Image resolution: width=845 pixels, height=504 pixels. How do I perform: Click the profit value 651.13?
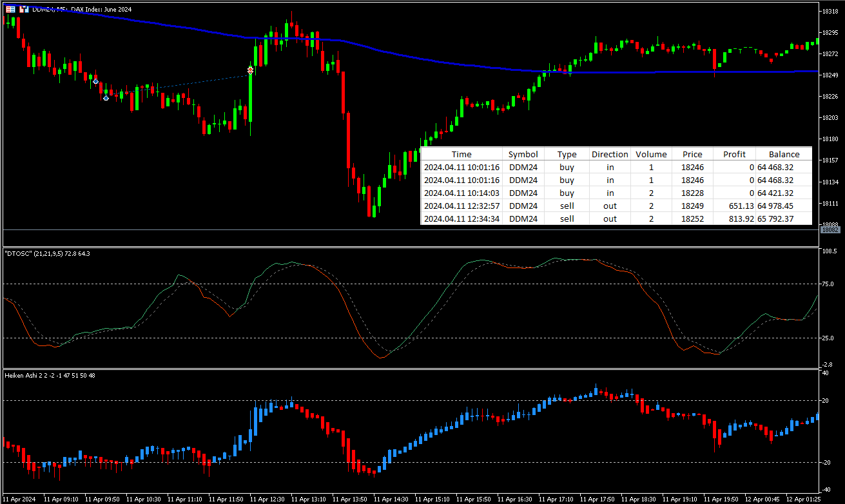coord(740,206)
